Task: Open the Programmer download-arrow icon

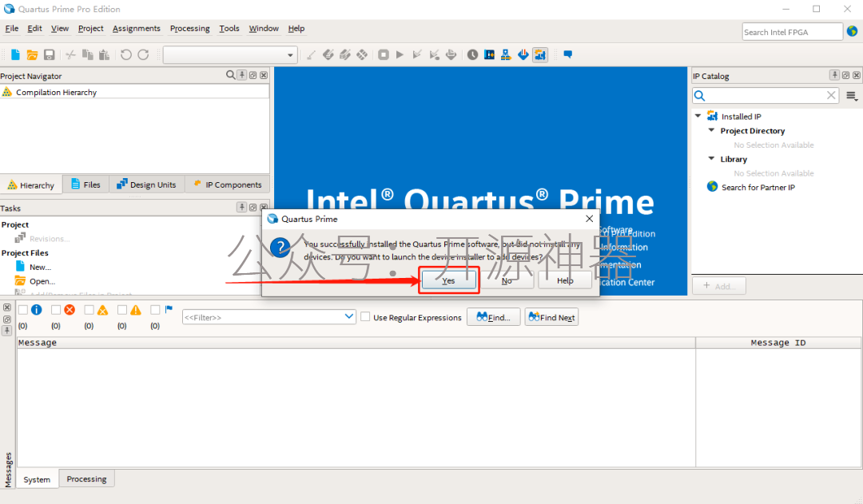Action: 523,54
